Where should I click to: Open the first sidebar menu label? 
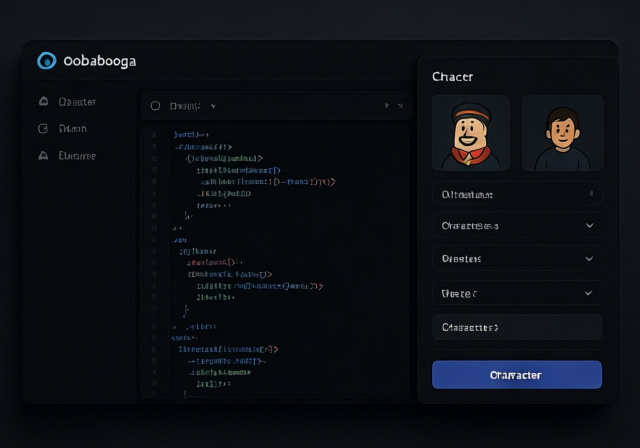click(77, 102)
